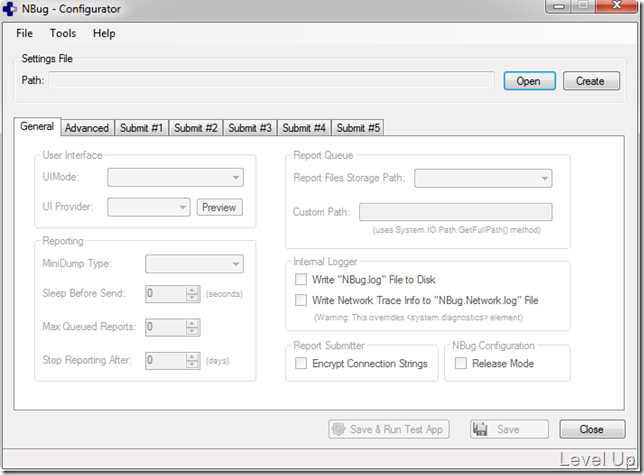Close window with the red X button
The height and width of the screenshot is (475, 644).
[617, 6]
